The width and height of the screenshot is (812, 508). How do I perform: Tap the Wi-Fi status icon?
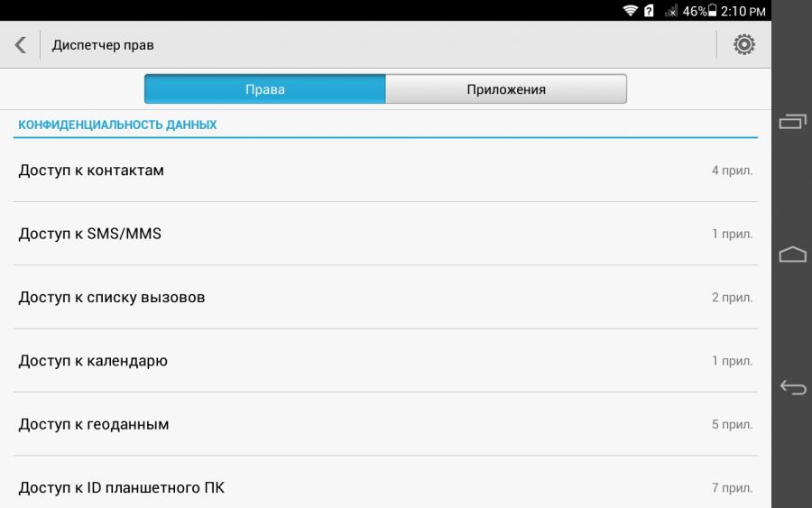tap(630, 11)
